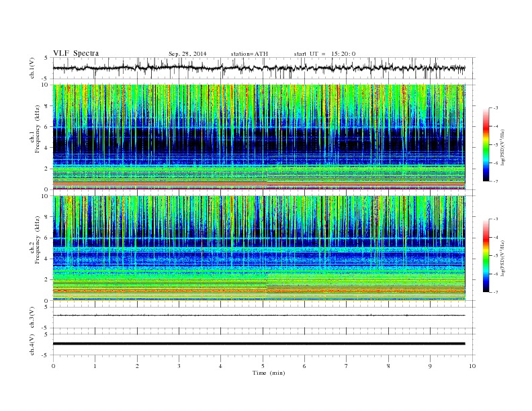Click time axis tick label "10"

[472, 366]
